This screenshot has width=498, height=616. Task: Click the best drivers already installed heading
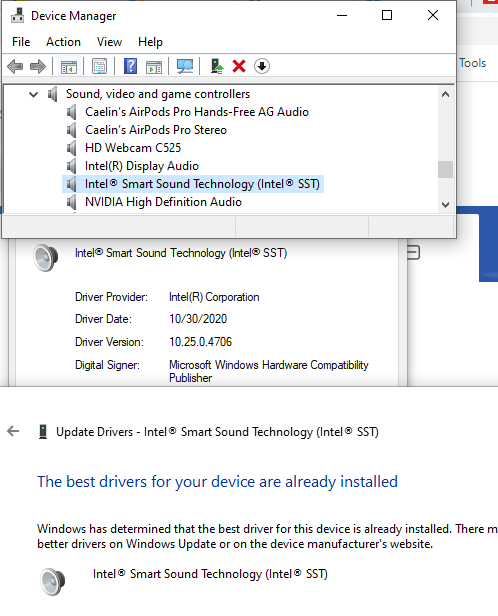click(217, 482)
